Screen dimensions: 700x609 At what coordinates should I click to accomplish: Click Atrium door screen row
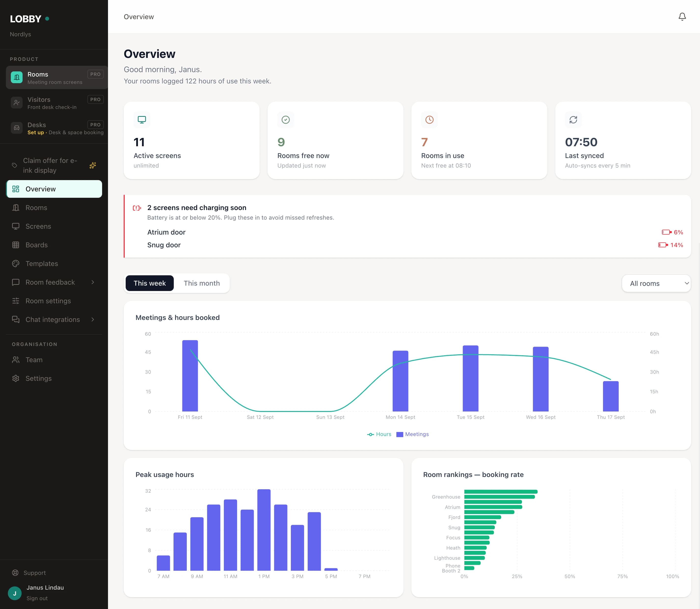coord(415,232)
